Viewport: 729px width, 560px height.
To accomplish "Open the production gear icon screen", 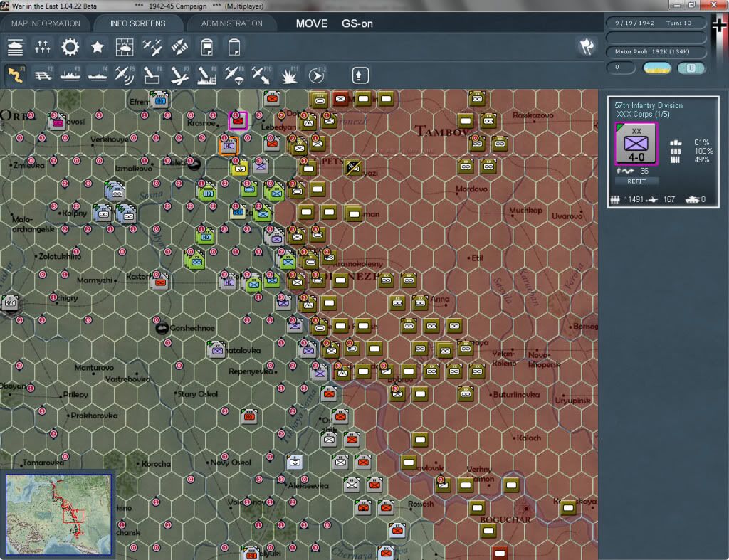I will point(70,48).
